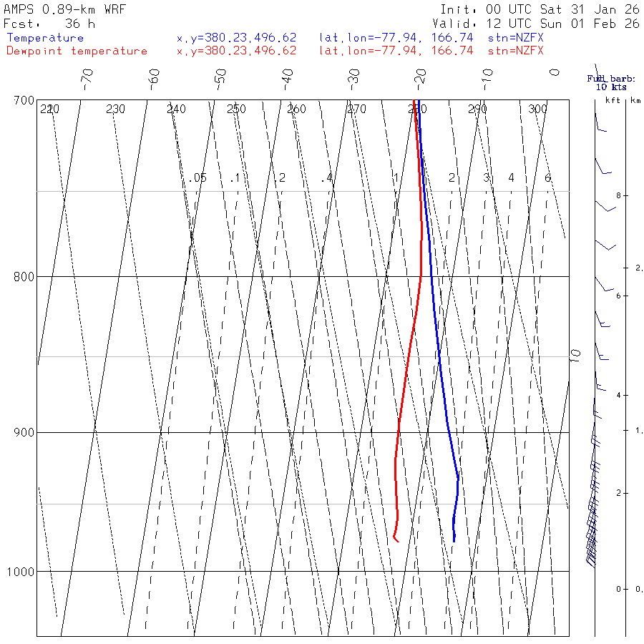This screenshot has height=644, width=644.
Task: Click the 290 potential temperature label
Action: tap(477, 109)
